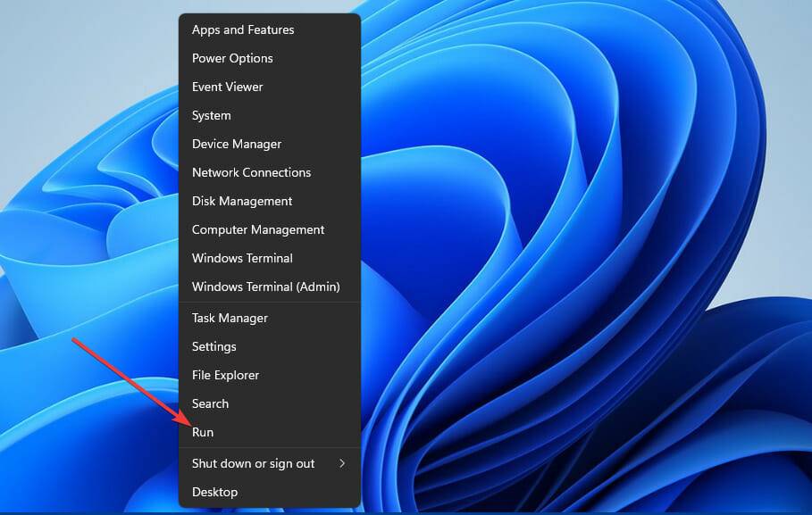The width and height of the screenshot is (812, 515).
Task: Select the Run menu entry
Action: (x=269, y=432)
